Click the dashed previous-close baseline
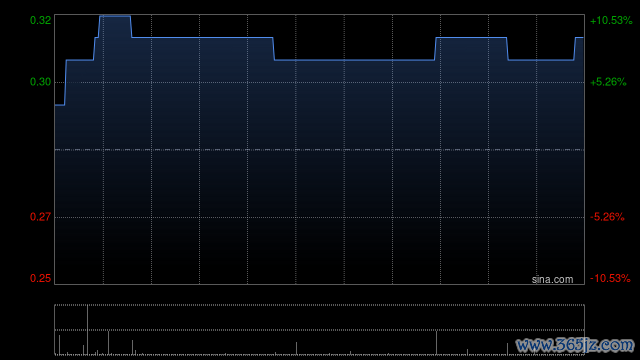Image resolution: width=640 pixels, height=360 pixels. click(x=319, y=150)
